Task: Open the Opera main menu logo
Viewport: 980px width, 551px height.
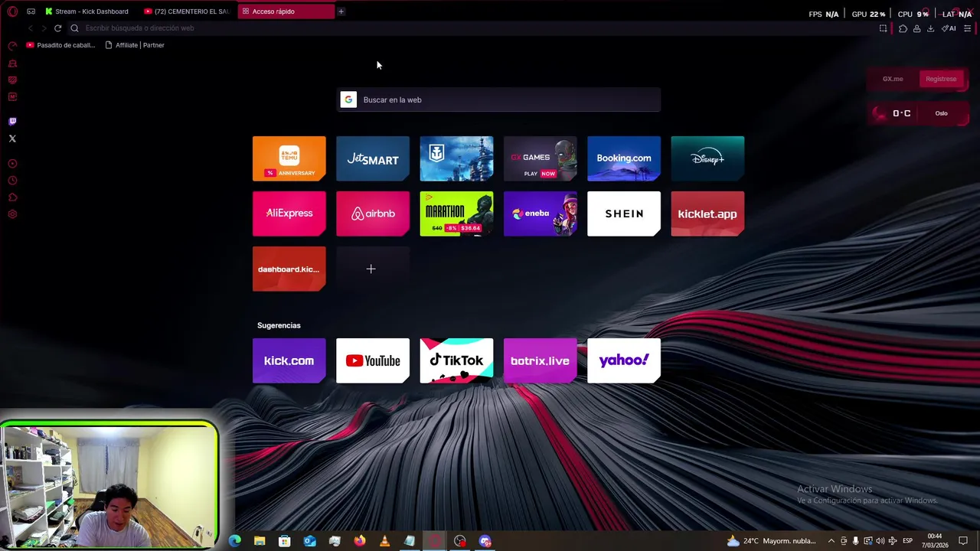Action: (x=12, y=11)
